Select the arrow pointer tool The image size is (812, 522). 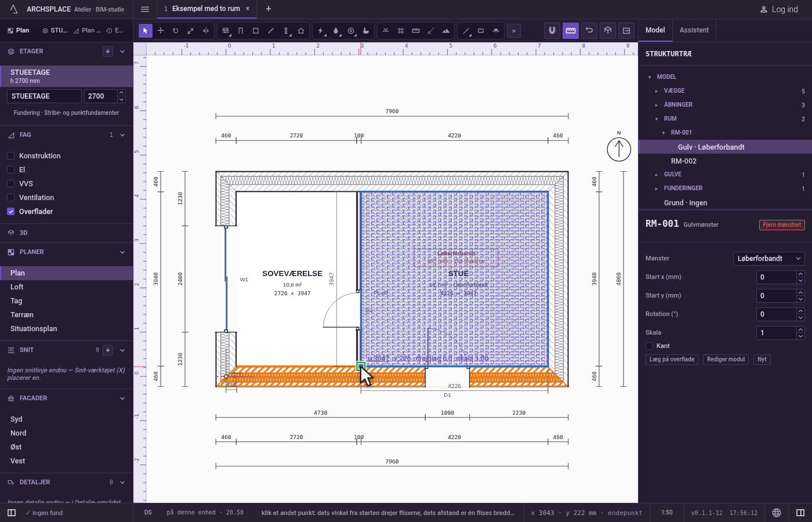point(146,31)
